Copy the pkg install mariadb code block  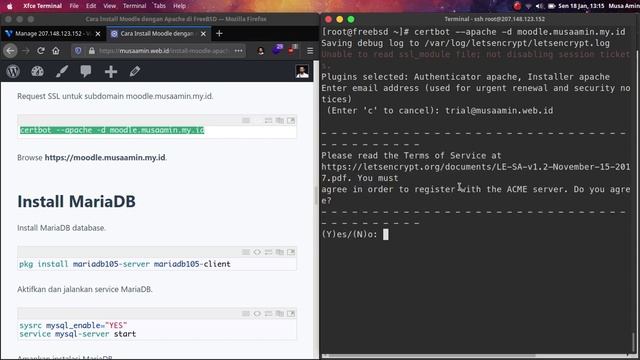click(x=280, y=252)
